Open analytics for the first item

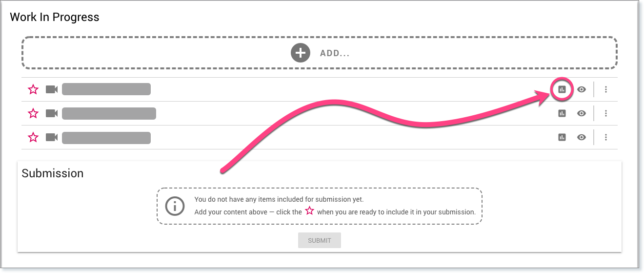[562, 89]
